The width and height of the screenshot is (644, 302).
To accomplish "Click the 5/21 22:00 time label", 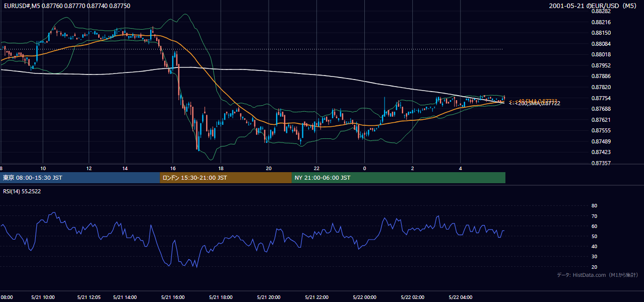I will 316,297.
